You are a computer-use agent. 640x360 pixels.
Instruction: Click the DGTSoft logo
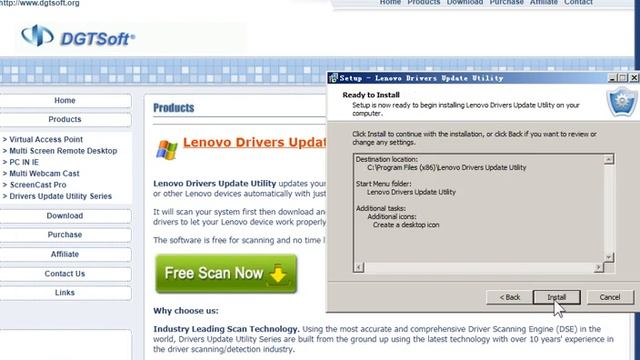(x=78, y=36)
